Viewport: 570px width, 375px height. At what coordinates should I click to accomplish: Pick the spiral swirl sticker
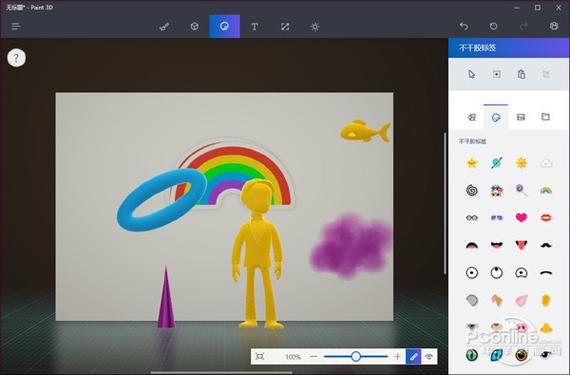tap(472, 190)
